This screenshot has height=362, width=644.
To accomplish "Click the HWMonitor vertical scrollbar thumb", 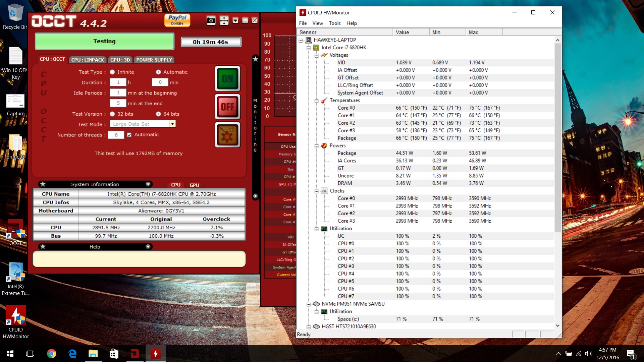I will (557, 137).
